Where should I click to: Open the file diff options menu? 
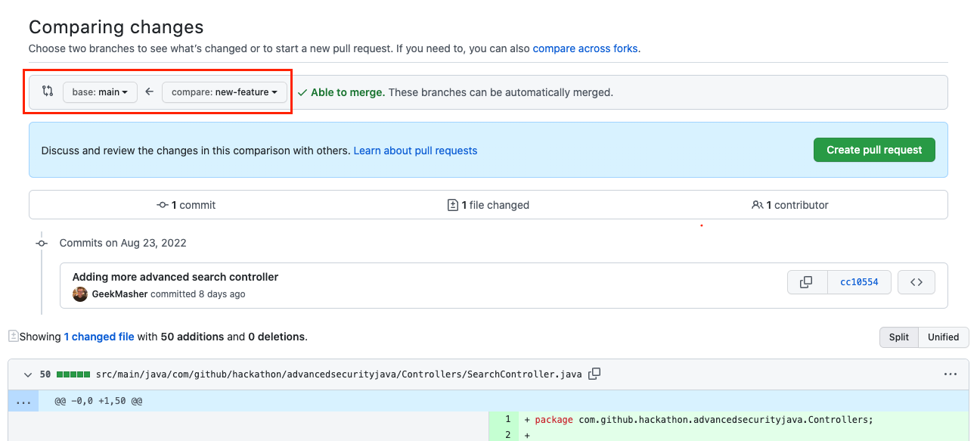click(x=951, y=374)
